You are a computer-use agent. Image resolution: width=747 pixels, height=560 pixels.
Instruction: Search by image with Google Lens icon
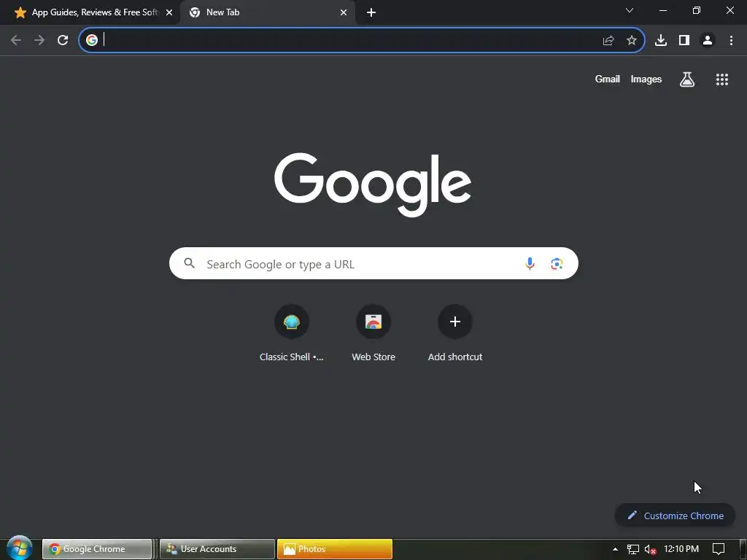click(x=557, y=263)
